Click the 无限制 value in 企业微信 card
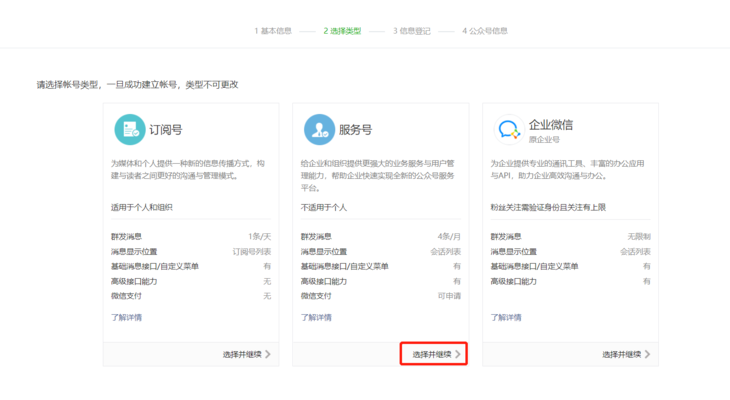Image resolution: width=730 pixels, height=400 pixels. [x=639, y=237]
